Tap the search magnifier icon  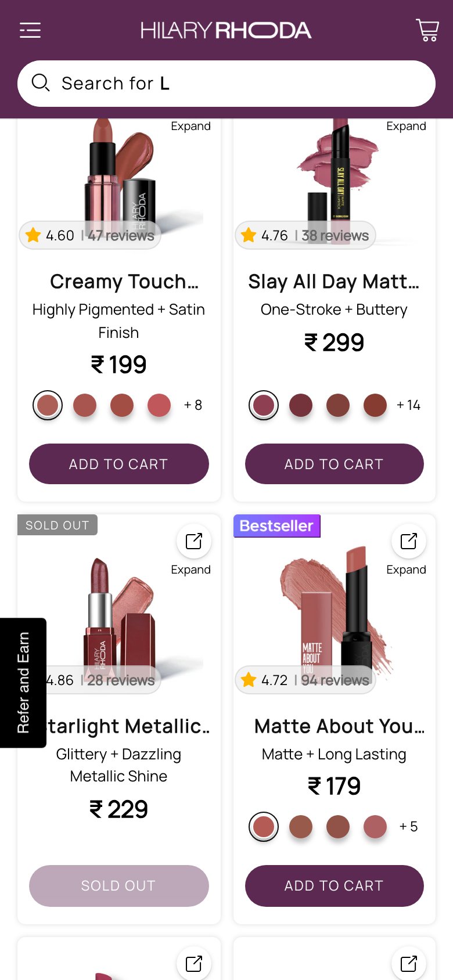[x=41, y=83]
